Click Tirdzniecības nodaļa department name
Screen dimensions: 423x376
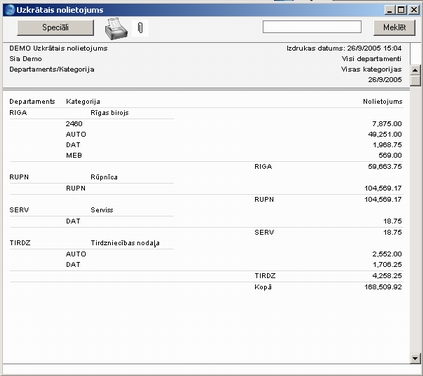tap(125, 243)
